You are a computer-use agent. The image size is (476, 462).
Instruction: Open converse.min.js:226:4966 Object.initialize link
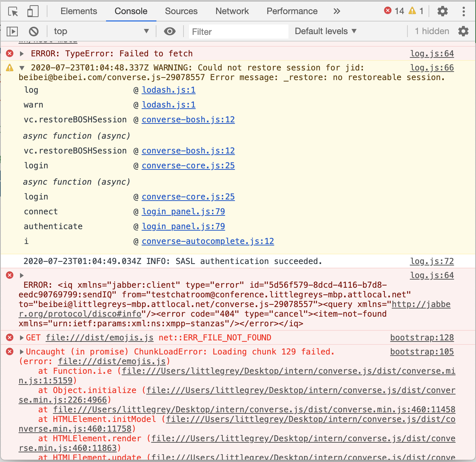click(301, 390)
